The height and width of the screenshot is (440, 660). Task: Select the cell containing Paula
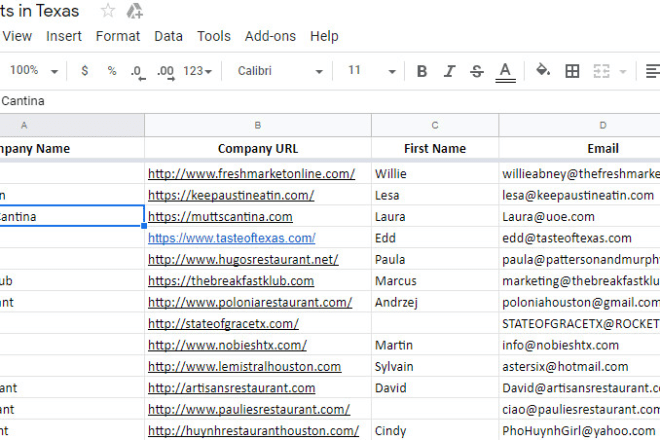click(435, 259)
